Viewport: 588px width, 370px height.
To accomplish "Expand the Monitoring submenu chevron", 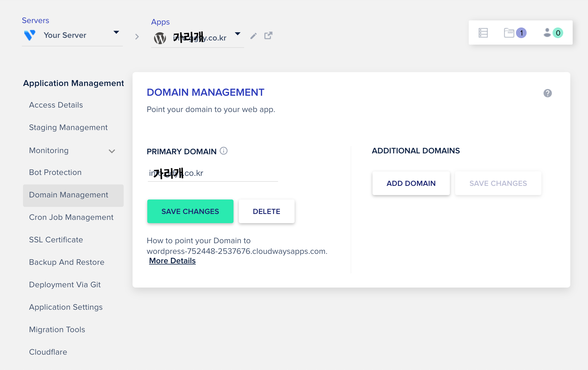I will [x=112, y=151].
